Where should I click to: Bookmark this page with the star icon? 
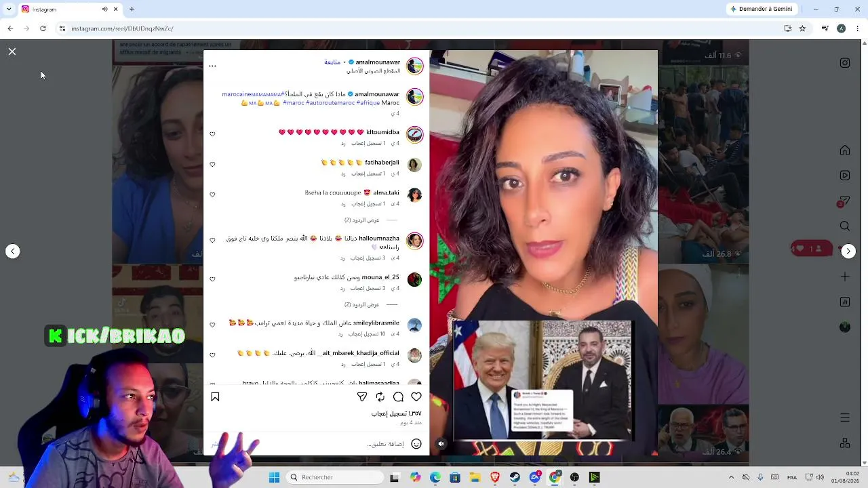tap(802, 28)
